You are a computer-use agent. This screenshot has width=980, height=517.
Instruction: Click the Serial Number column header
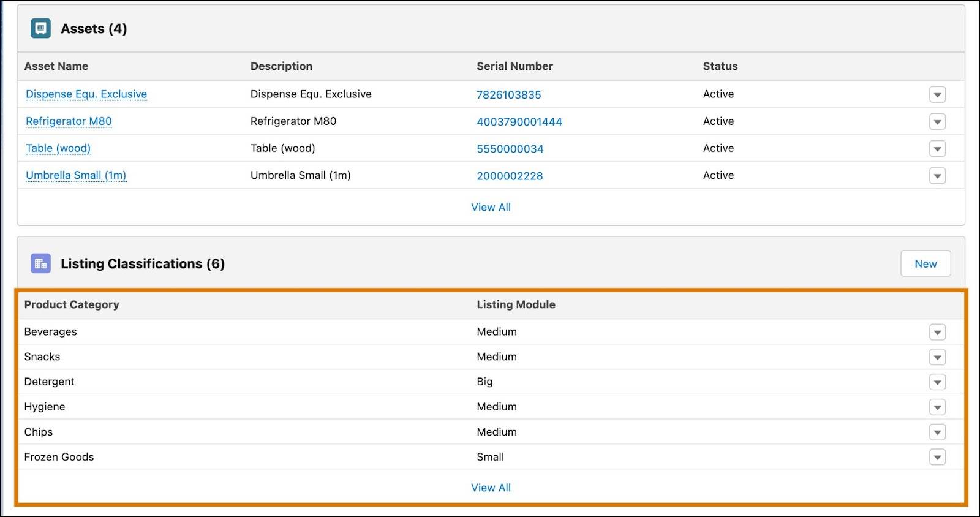pos(514,66)
